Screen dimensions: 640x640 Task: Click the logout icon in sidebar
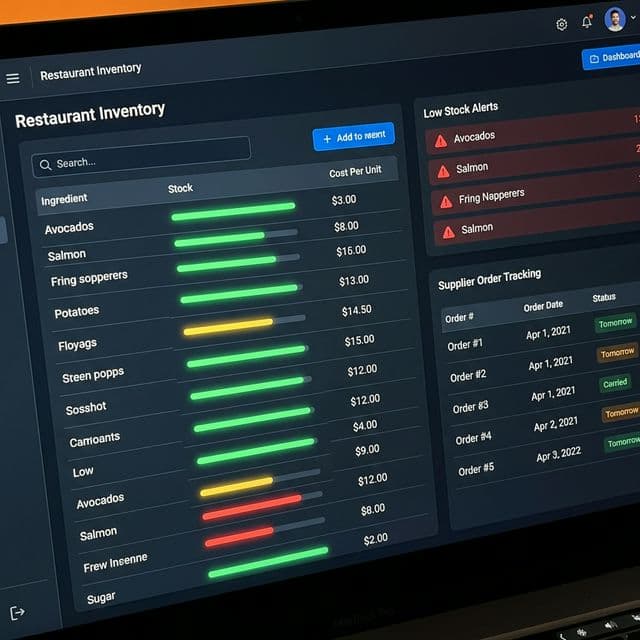(17, 613)
